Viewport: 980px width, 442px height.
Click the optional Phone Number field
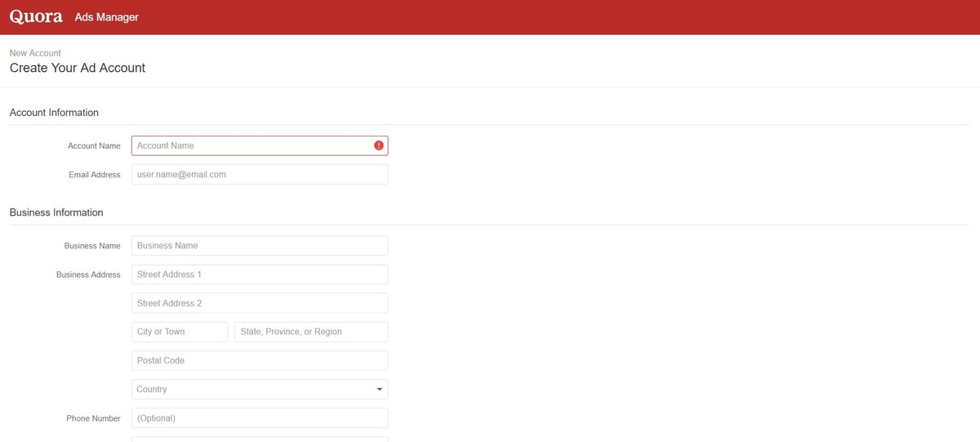tap(260, 417)
